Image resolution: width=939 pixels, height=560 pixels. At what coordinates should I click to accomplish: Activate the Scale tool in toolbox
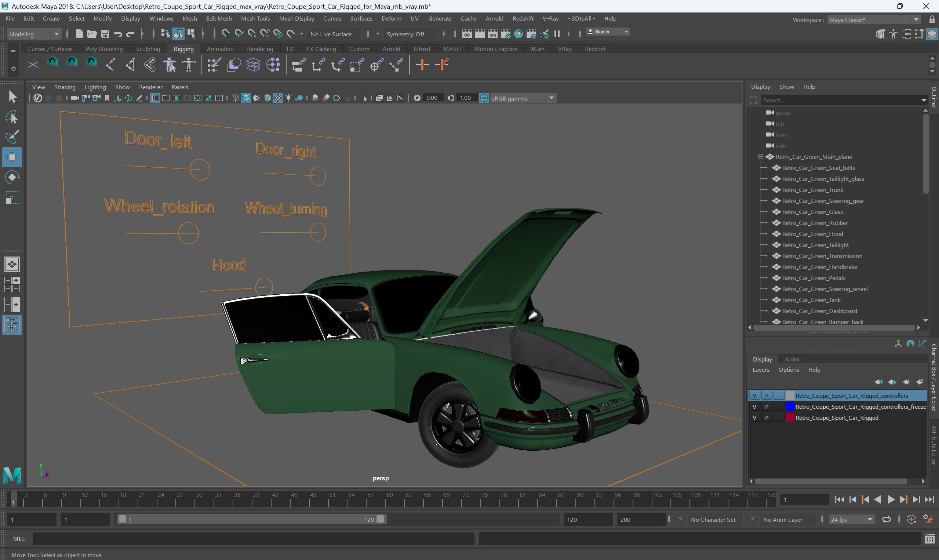tap(12, 197)
